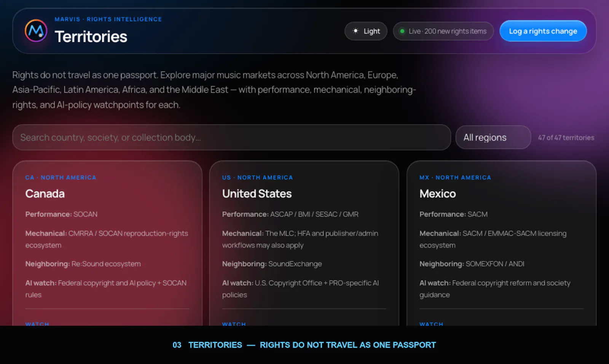Select Canada's Mechanical: CMRRA line
Image resolution: width=609 pixels, height=364 pixels.
pyautogui.click(x=107, y=239)
